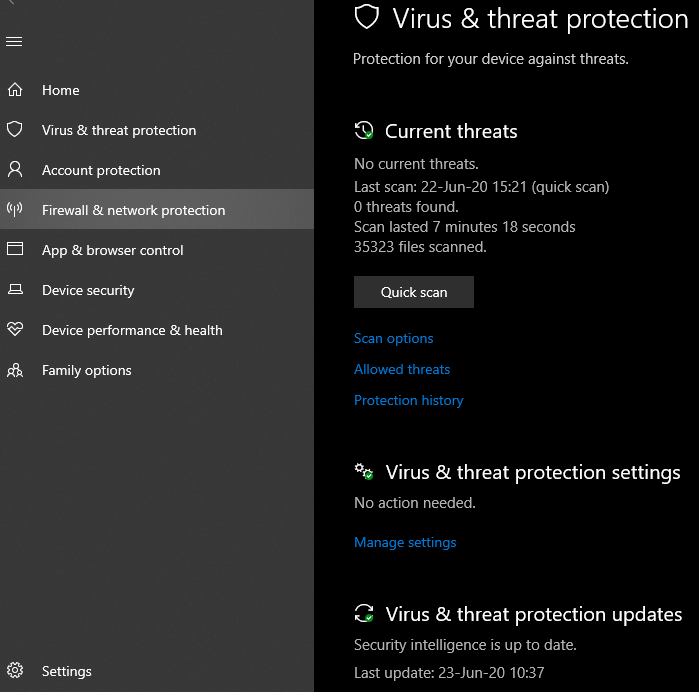Image resolution: width=699 pixels, height=692 pixels.
Task: Click the Current threats clock icon
Action: (364, 131)
